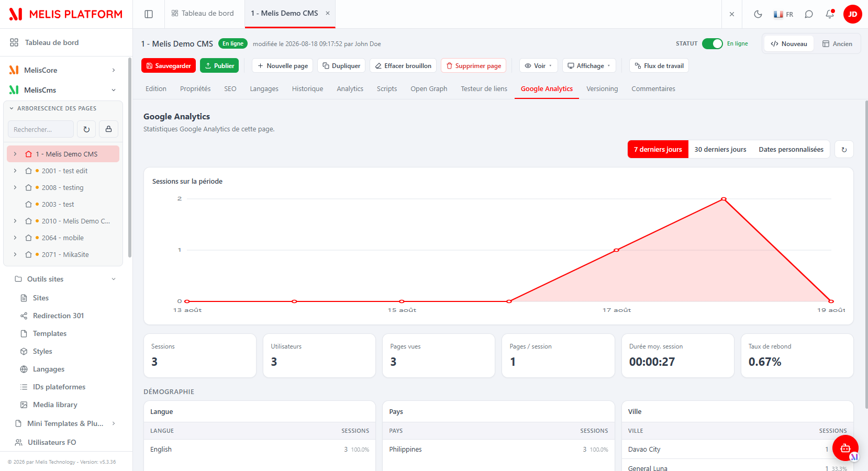Open notifications bell
This screenshot has height=471, width=868.
click(x=830, y=14)
